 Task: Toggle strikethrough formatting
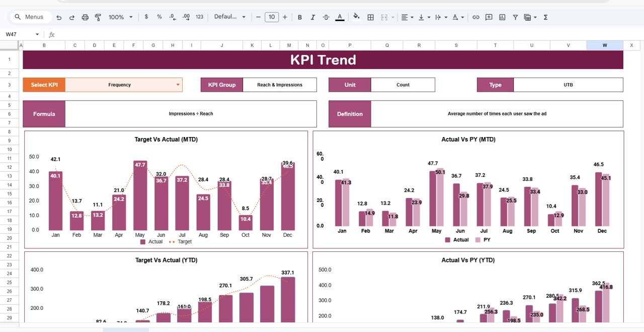point(326,17)
